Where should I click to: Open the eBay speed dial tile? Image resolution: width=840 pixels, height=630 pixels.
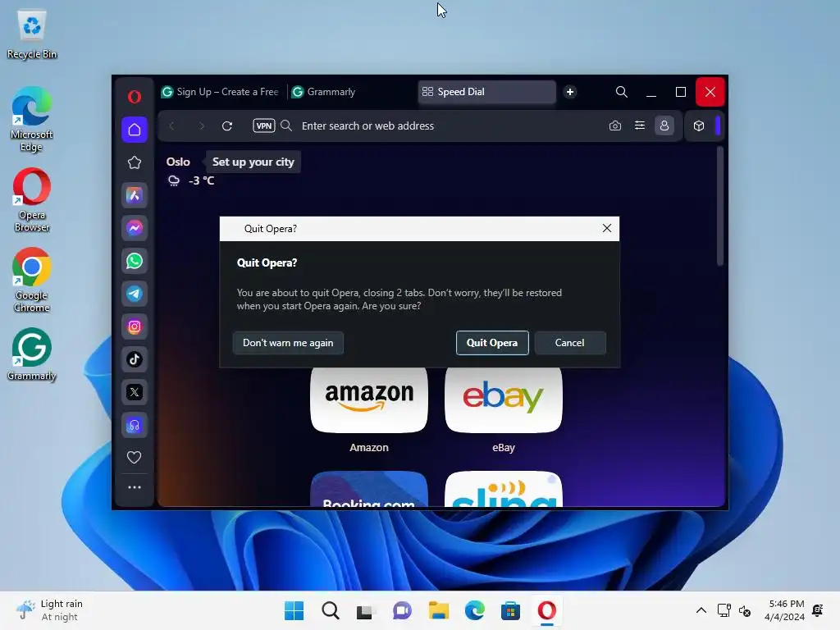pos(504,399)
